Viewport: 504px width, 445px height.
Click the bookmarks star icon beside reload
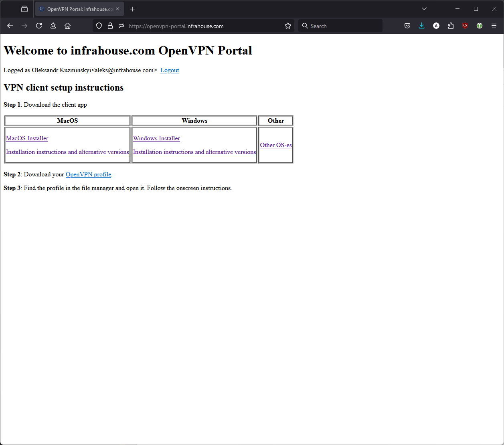click(x=53, y=26)
